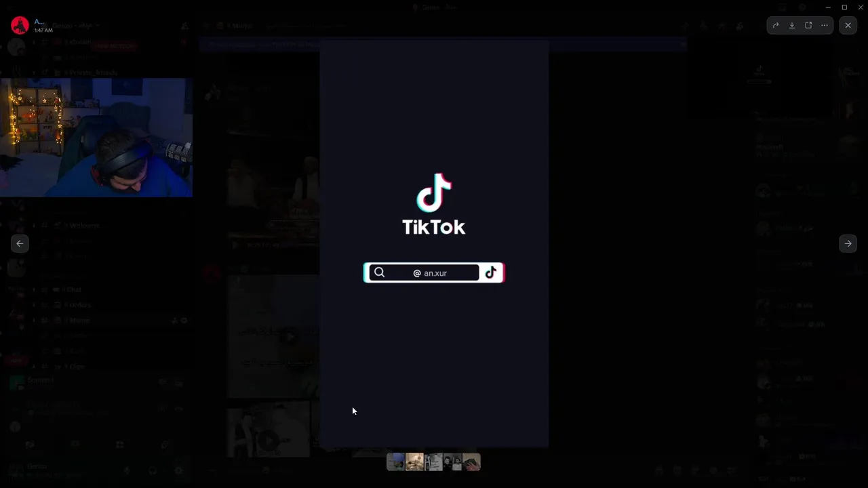Select the fifth thumbnail showing a hand
868x488 pixels.
471,462
